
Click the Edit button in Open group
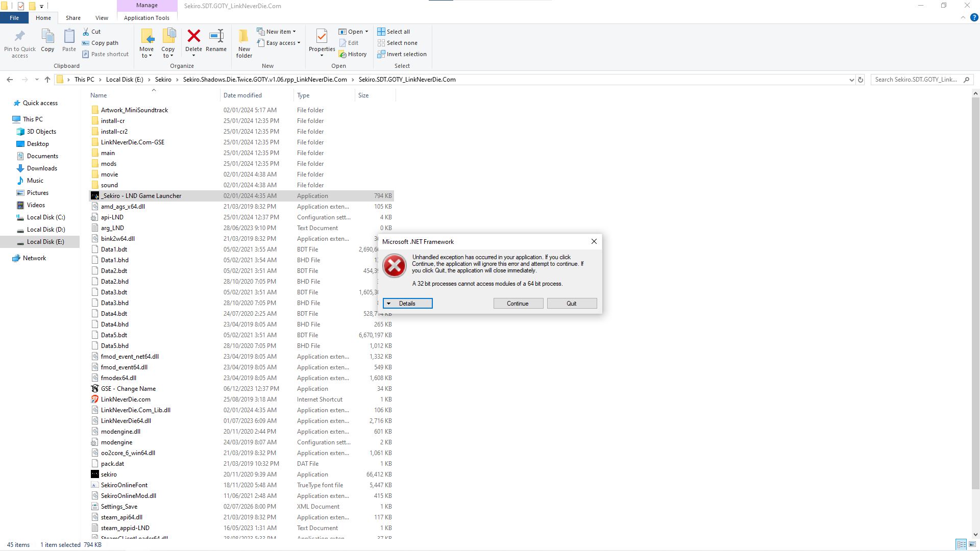pos(349,43)
